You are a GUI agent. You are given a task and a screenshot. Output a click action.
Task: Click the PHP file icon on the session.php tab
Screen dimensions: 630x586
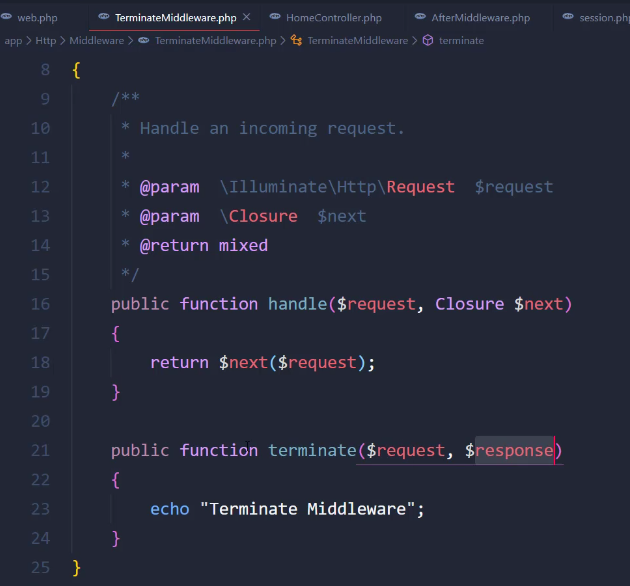point(568,16)
